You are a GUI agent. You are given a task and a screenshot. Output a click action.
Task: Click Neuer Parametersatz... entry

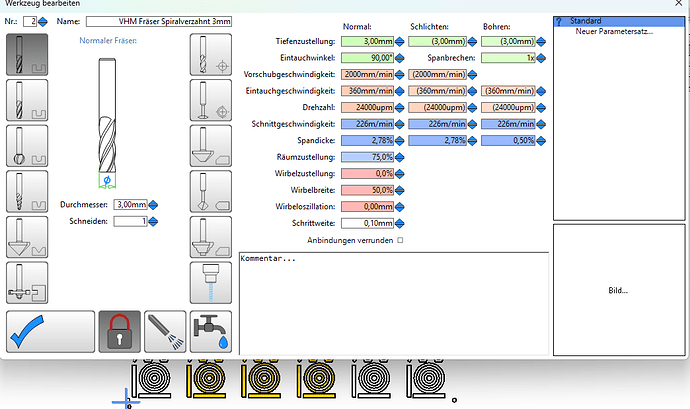pyautogui.click(x=614, y=32)
